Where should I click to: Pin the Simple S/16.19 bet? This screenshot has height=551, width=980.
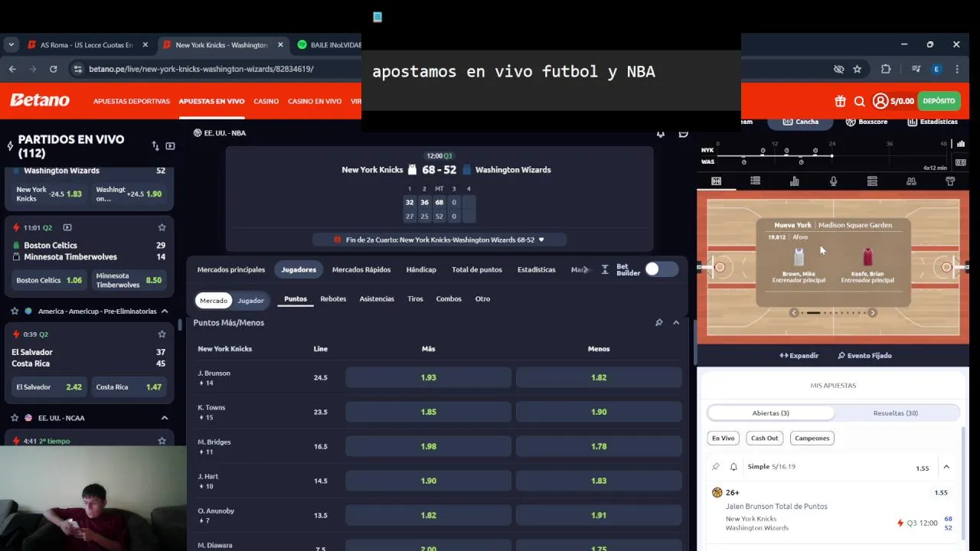[x=716, y=467]
